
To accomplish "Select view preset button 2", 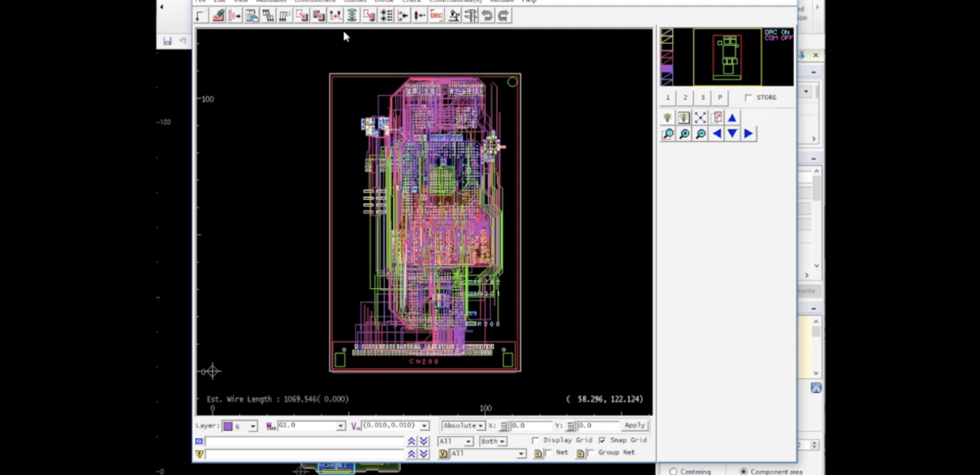I will [685, 97].
